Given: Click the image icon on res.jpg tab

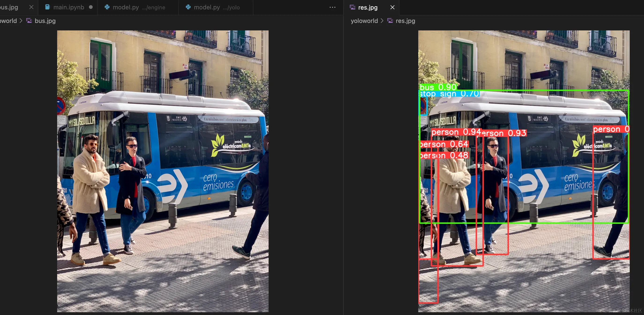Looking at the screenshot, I should pos(352,7).
